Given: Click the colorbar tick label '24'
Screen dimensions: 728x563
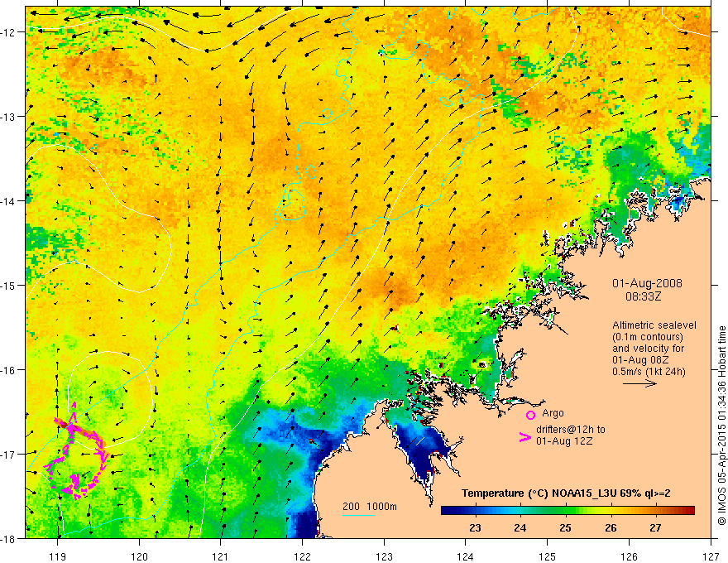Looking at the screenshot, I should 520,527.
